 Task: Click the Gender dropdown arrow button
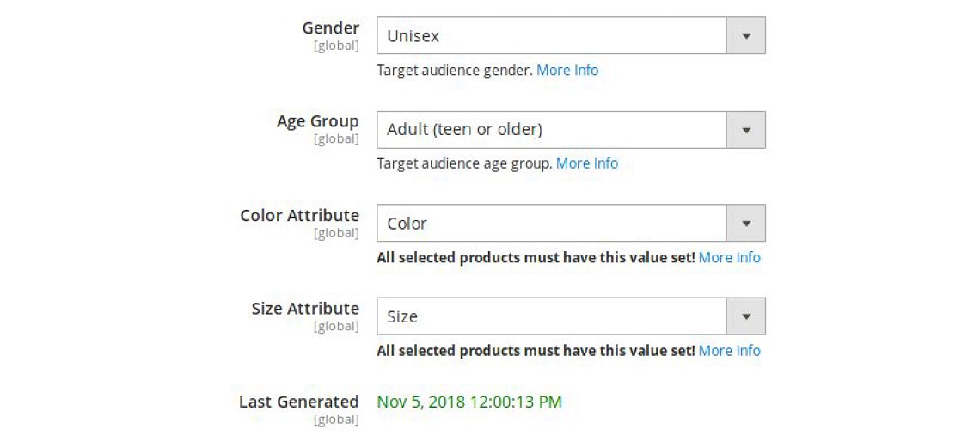pyautogui.click(x=746, y=36)
